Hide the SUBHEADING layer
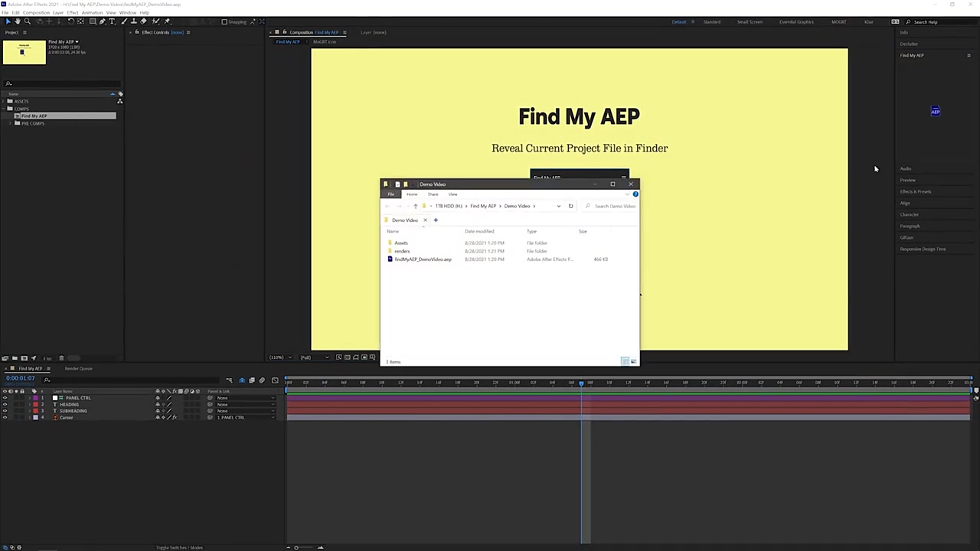 [x=5, y=411]
